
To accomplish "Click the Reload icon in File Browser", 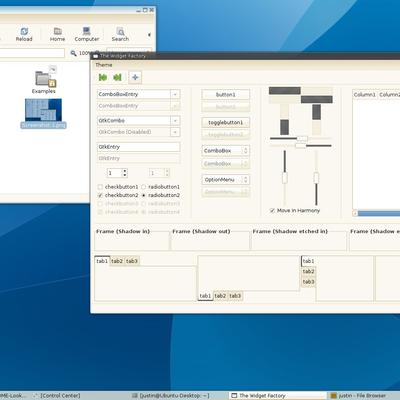I will (24, 32).
